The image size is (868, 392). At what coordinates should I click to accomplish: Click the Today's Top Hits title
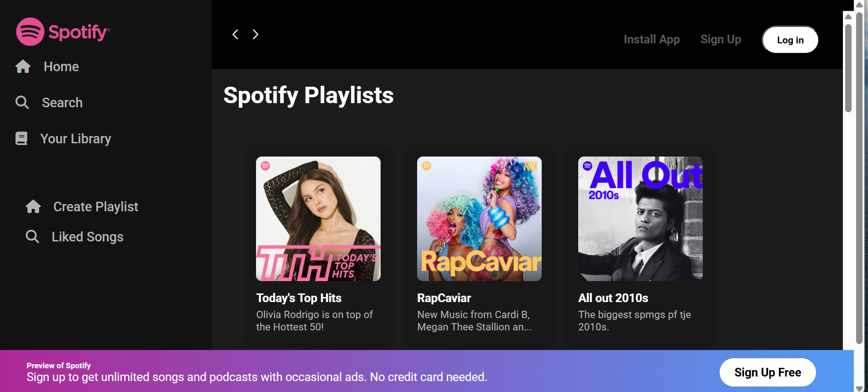pos(299,298)
